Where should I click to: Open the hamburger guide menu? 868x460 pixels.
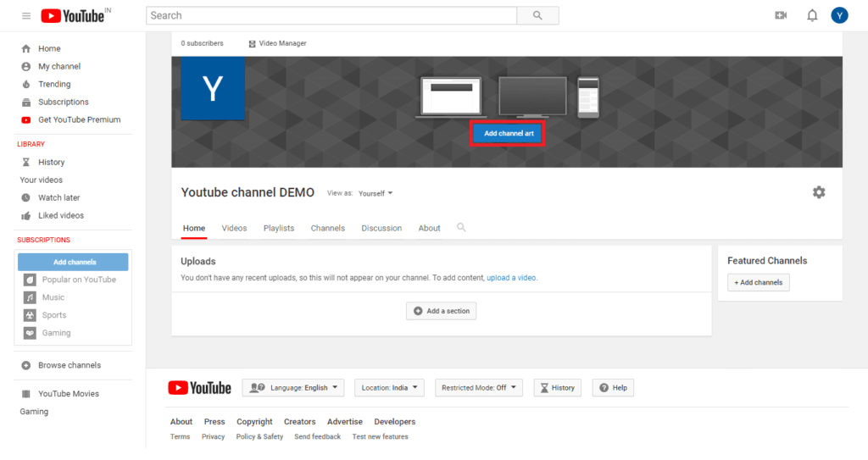click(x=26, y=15)
